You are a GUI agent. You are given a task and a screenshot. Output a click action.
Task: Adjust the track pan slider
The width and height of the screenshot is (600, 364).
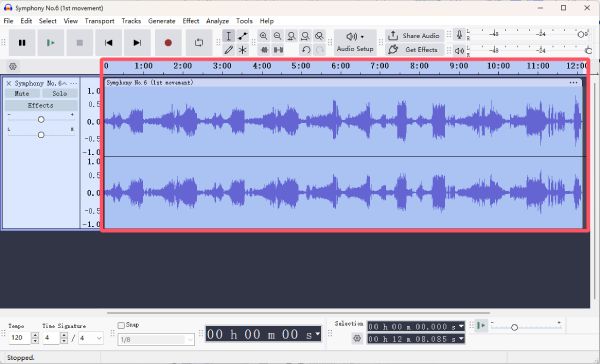[41, 135]
